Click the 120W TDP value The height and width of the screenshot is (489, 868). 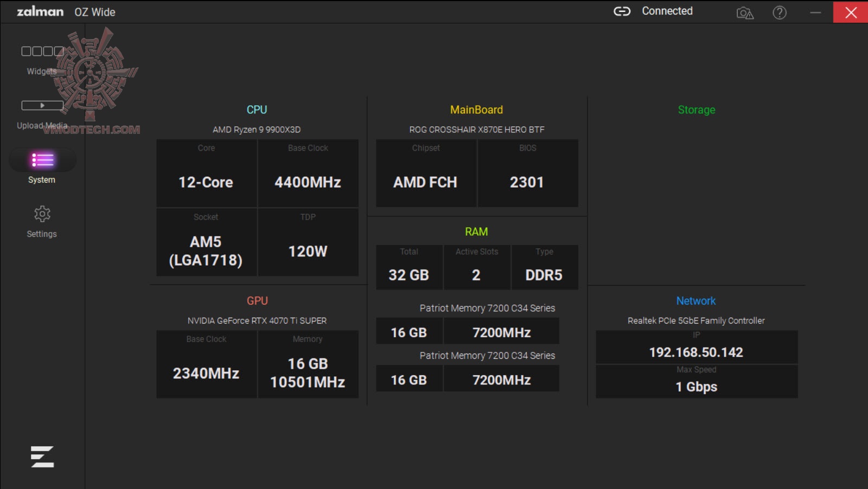308,252
